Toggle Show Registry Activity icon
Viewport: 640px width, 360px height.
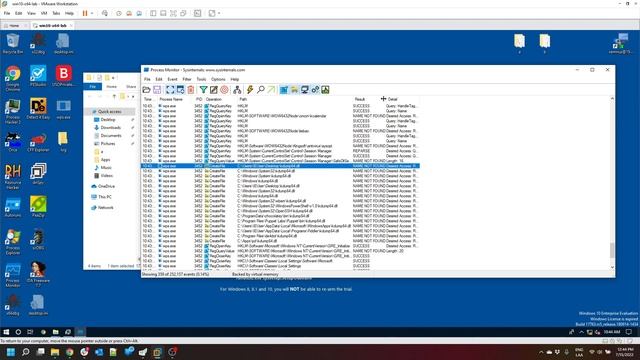coord(284,90)
